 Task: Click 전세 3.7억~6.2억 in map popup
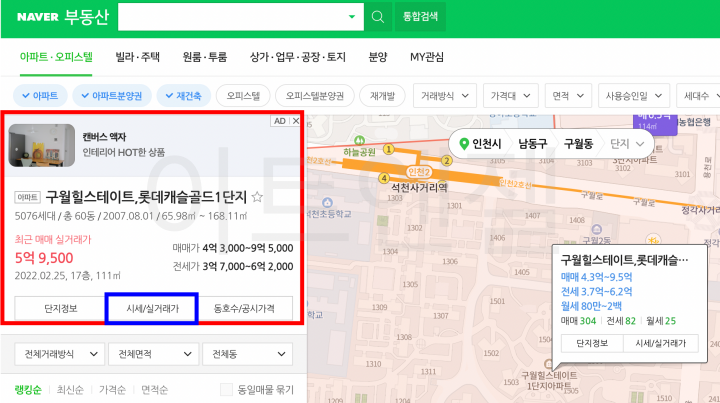[596, 291]
